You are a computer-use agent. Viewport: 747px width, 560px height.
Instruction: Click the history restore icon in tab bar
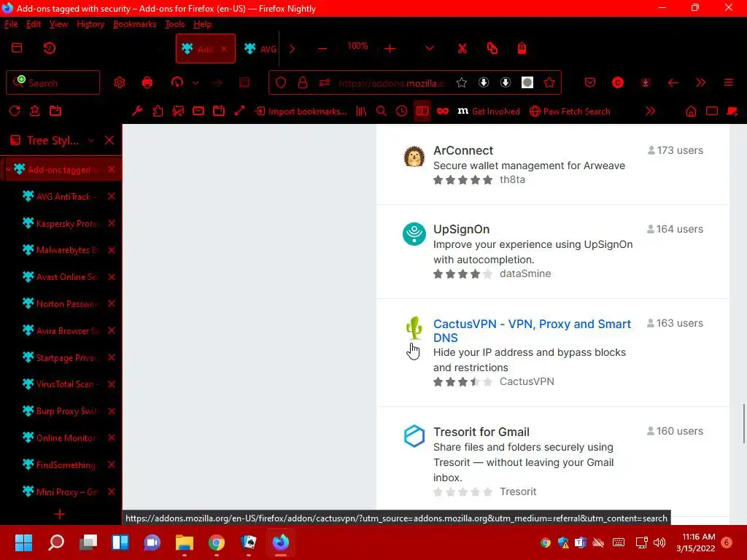click(x=50, y=48)
